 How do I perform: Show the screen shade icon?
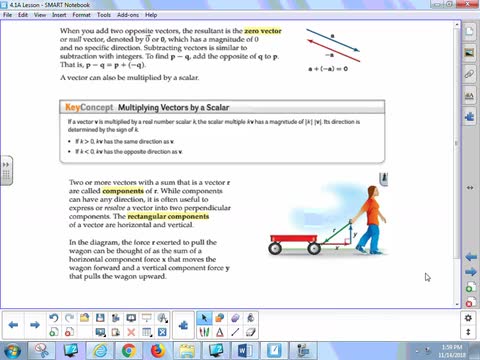147,318
